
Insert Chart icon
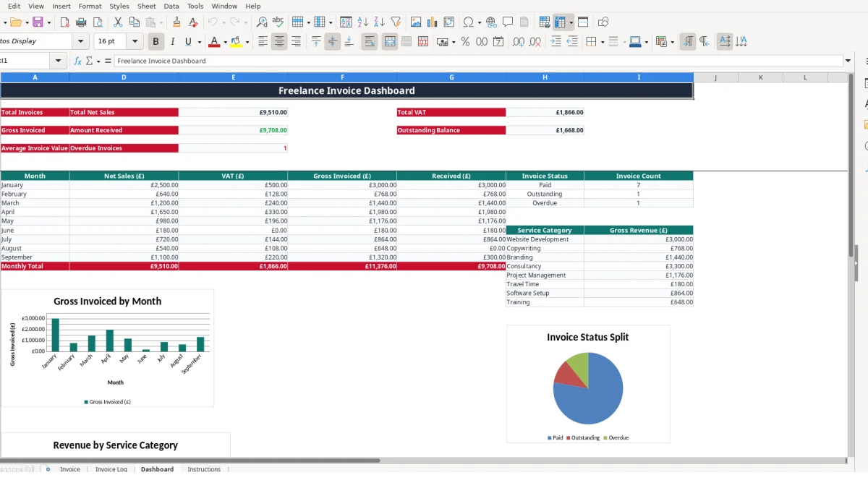pyautogui.click(x=433, y=22)
